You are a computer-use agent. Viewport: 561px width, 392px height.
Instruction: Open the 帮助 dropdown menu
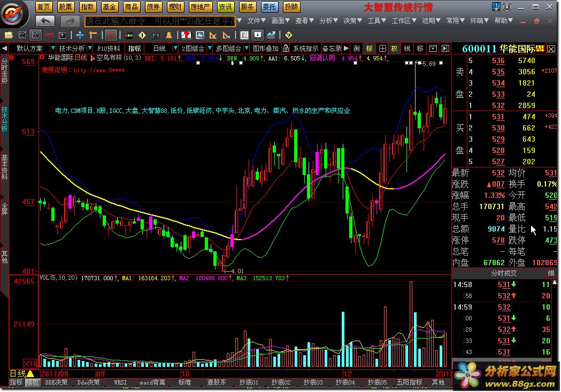click(x=503, y=21)
